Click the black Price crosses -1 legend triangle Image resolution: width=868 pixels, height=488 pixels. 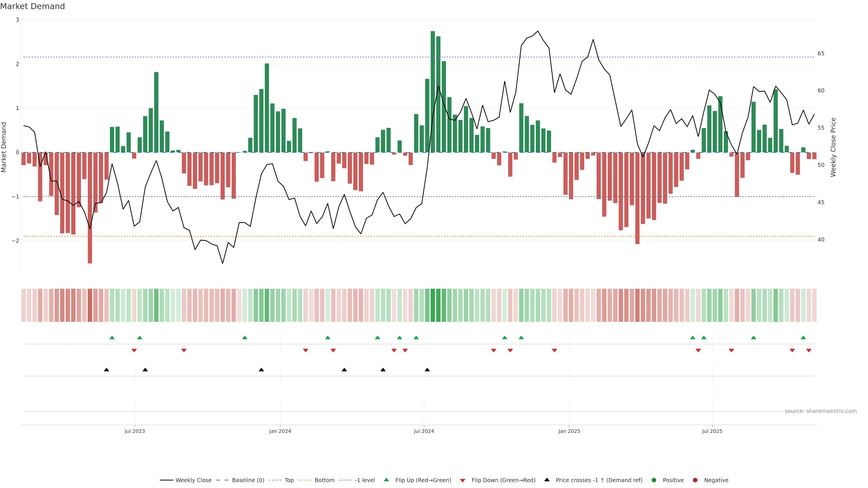[x=547, y=480]
